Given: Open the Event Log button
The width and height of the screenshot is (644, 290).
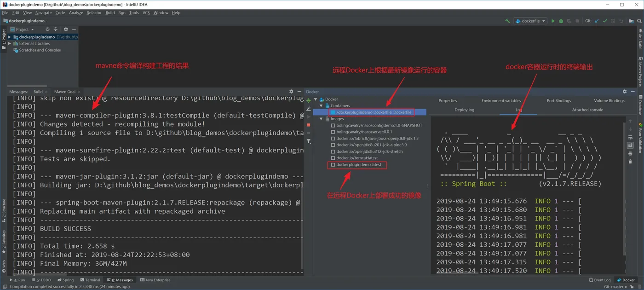Looking at the screenshot, I should 600,280.
